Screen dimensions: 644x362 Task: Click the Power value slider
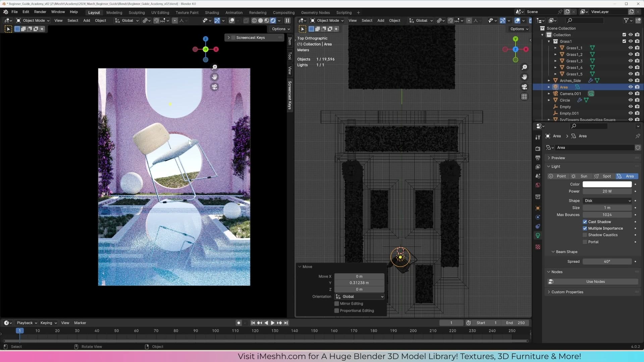607,191
